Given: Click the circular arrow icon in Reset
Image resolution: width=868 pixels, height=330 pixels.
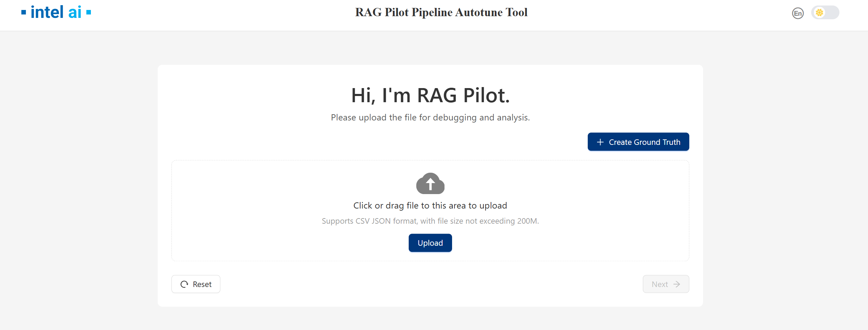Looking at the screenshot, I should pos(185,284).
